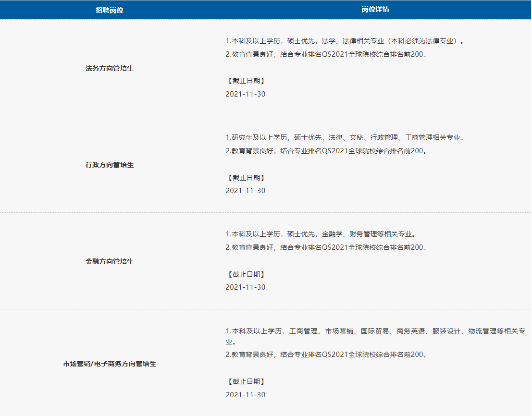This screenshot has height=416, width=532.
Task: Click the QS2021 ranking line for 行政方向管培生
Action: click(326, 151)
